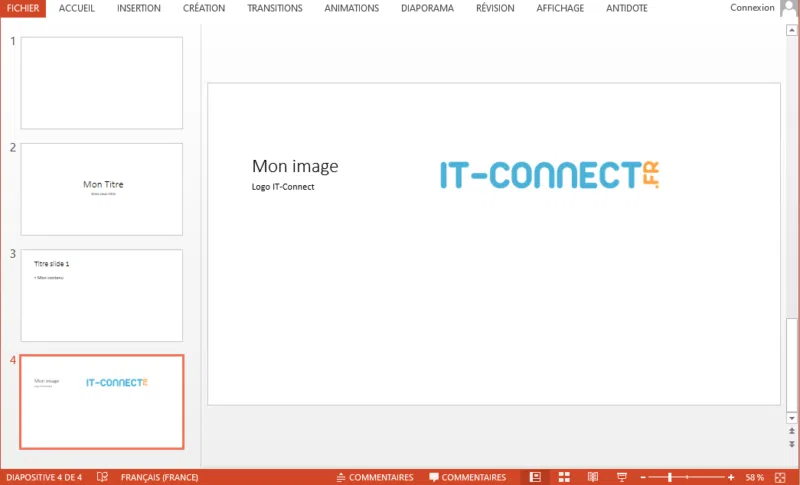Click DIAPOSITIVE 4 DE 4 status indicator
Image resolution: width=800 pixels, height=485 pixels.
[x=44, y=477]
